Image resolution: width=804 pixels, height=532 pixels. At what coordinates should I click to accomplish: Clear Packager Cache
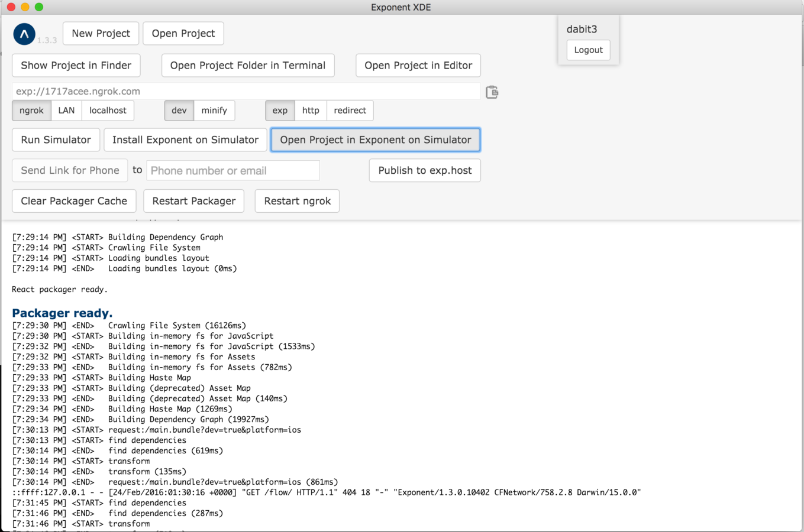(74, 201)
